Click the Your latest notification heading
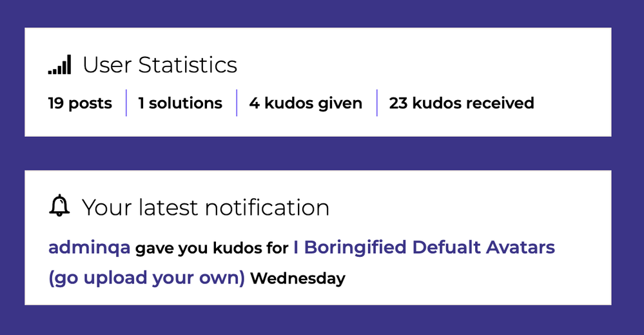This screenshot has width=644, height=335. coord(206,207)
